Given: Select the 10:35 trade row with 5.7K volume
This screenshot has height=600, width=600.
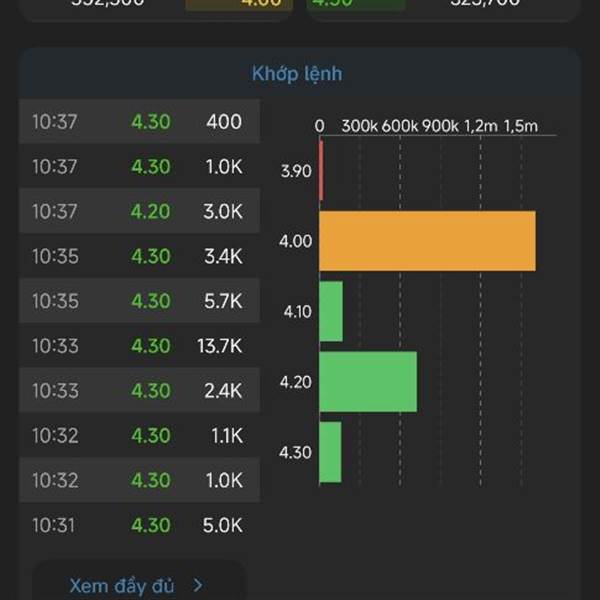Looking at the screenshot, I should [x=138, y=301].
